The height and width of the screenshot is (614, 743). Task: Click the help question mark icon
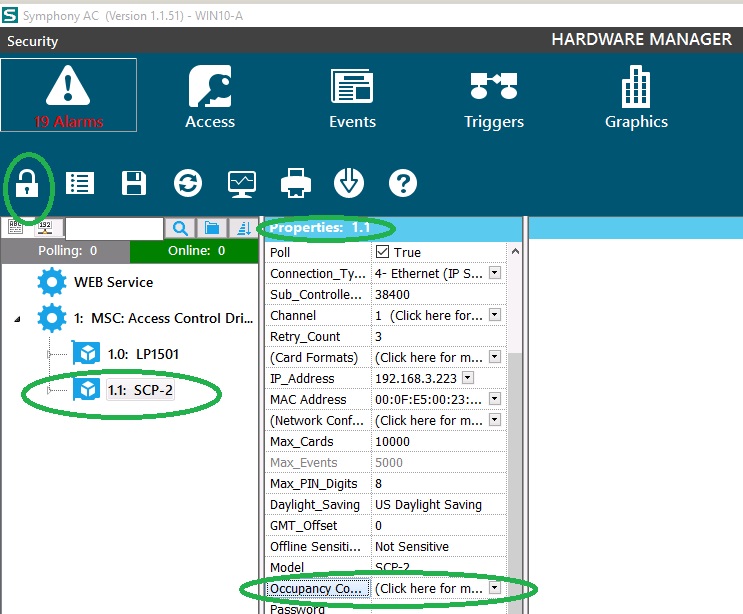point(403,183)
